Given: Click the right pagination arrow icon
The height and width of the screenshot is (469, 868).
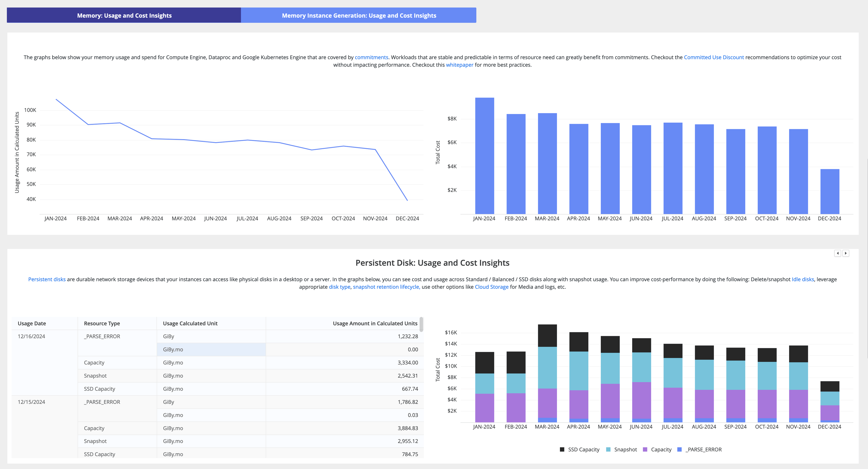Looking at the screenshot, I should coord(845,253).
